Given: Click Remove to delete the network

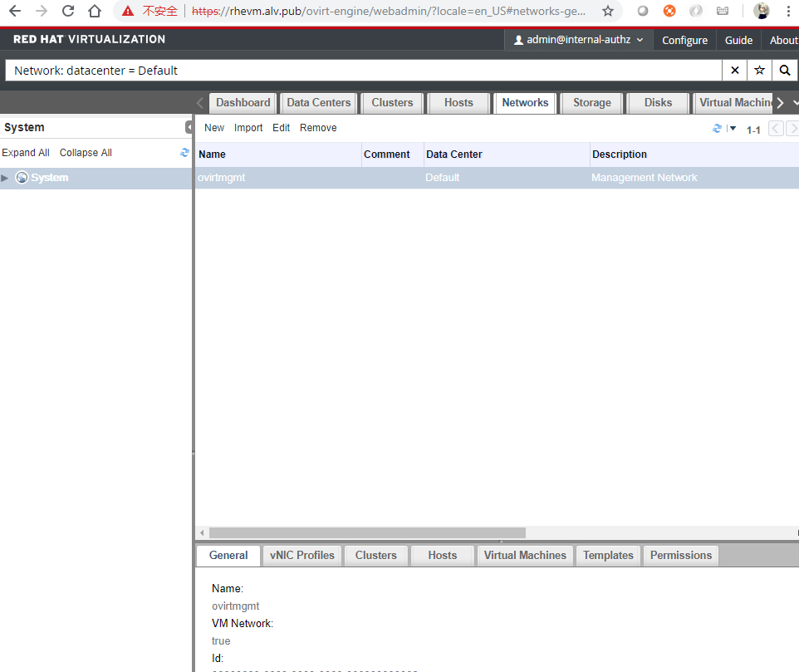Looking at the screenshot, I should coord(318,128).
